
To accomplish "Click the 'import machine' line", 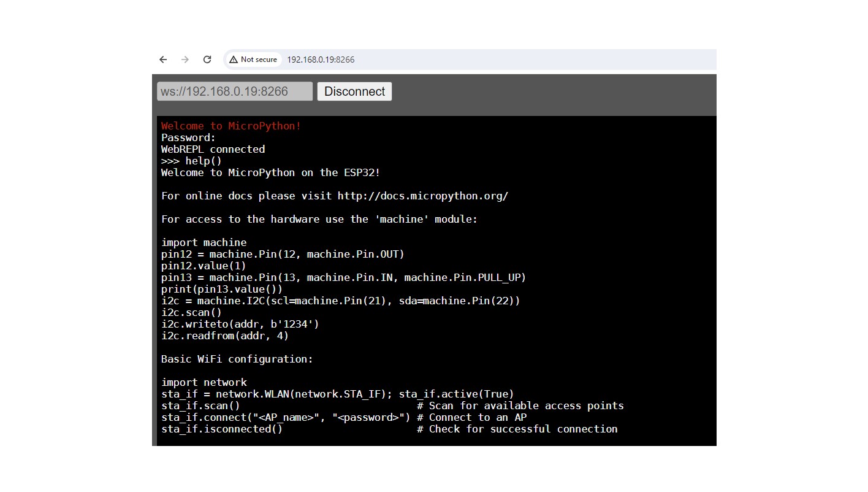I will (204, 242).
